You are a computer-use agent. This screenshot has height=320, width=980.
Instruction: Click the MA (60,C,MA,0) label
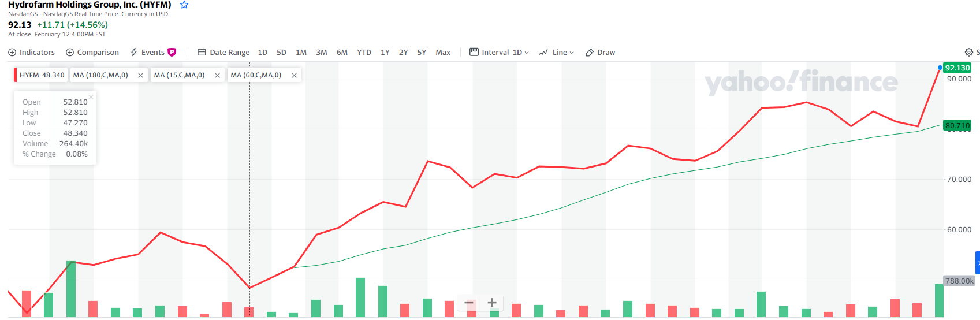256,75
